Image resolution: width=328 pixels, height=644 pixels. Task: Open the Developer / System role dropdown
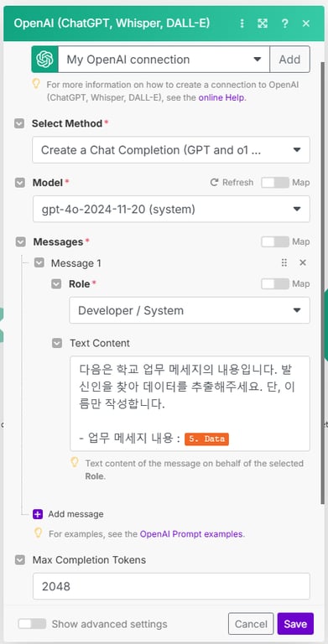[x=190, y=310]
